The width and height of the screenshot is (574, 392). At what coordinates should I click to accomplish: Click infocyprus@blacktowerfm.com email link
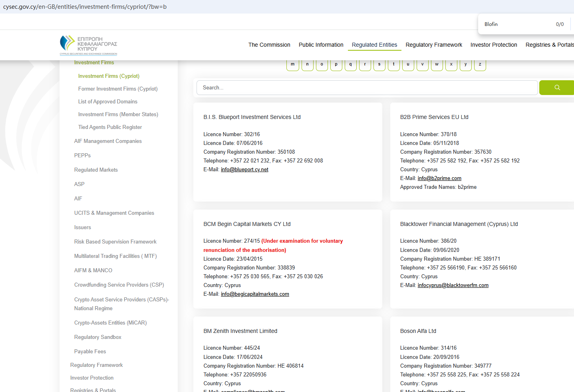point(453,285)
